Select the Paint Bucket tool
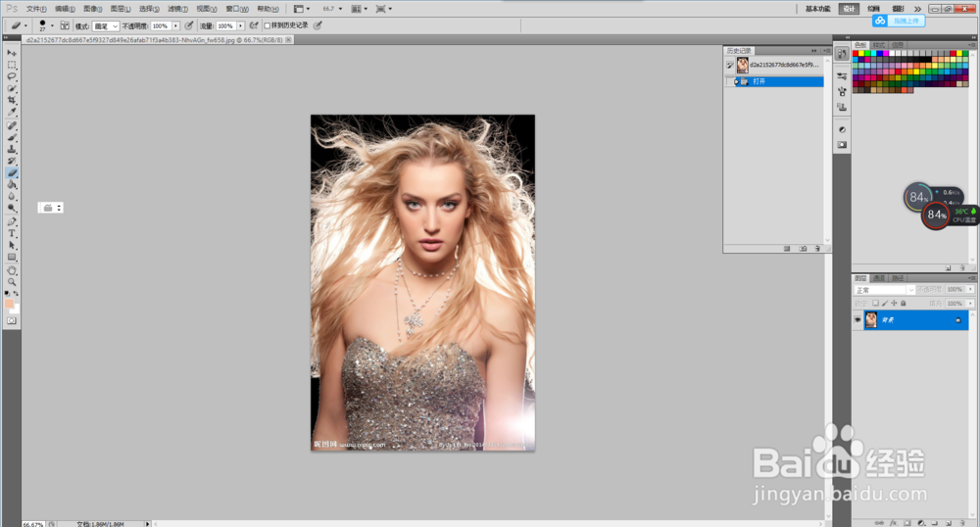Screen dimensions: 980x527 point(11,185)
